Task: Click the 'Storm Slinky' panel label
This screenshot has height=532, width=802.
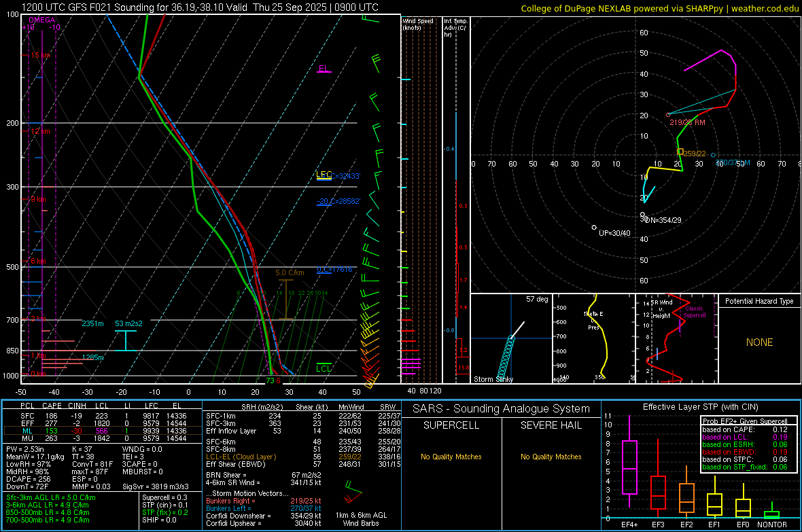Action: (493, 379)
